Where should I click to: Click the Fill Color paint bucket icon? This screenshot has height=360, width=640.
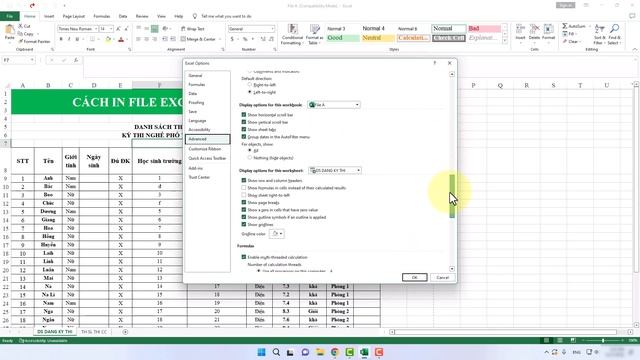pos(108,39)
